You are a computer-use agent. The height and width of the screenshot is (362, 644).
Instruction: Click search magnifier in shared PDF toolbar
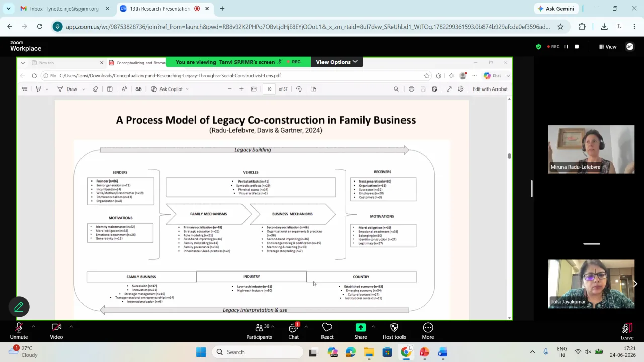click(x=396, y=89)
